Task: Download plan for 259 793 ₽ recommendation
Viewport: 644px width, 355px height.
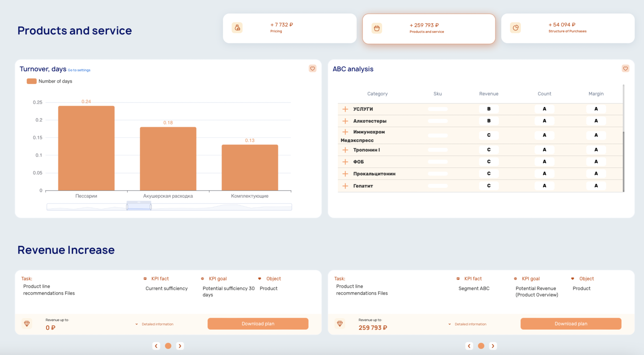Action: [x=571, y=324]
